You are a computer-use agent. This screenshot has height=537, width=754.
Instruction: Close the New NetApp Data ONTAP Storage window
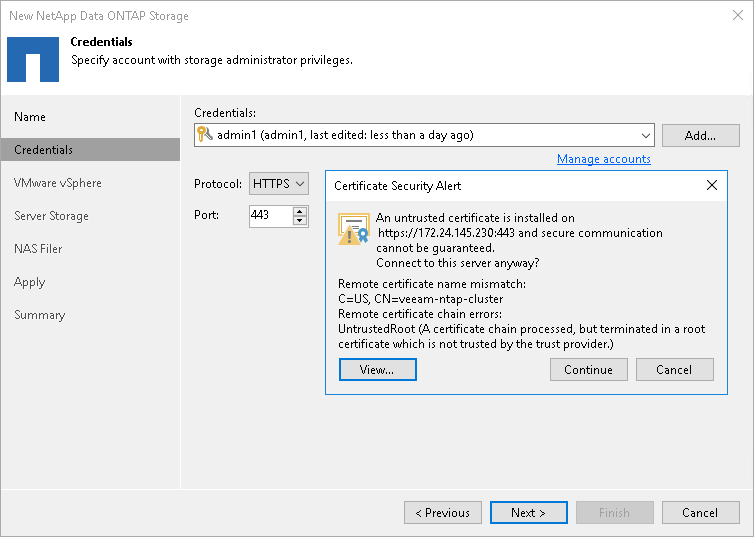pos(734,16)
